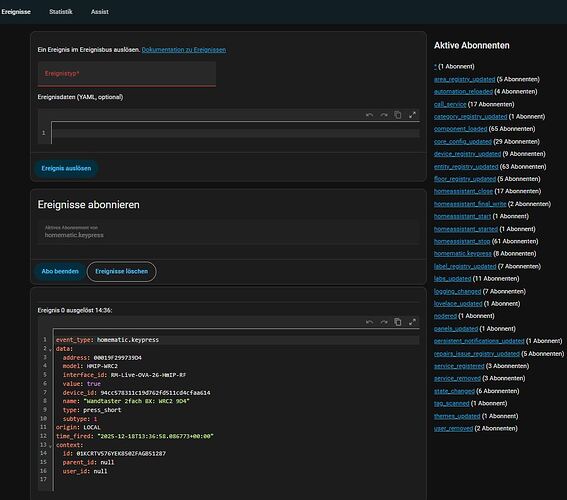Undo in the event data editor

(369, 115)
